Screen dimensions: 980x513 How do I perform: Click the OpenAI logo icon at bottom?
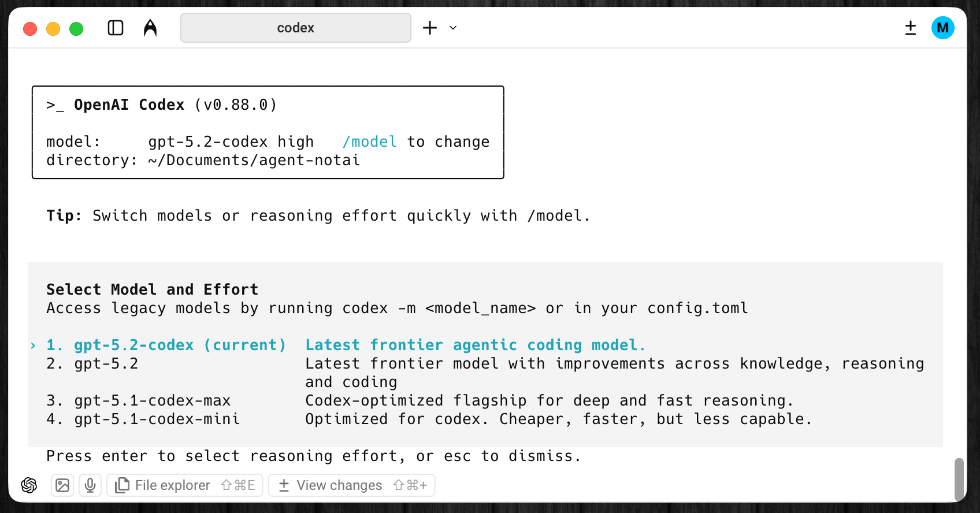pyautogui.click(x=29, y=485)
